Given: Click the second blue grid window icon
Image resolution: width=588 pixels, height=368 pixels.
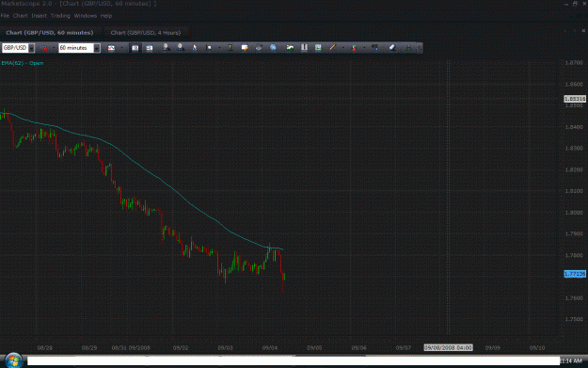Looking at the screenshot, I should point(150,48).
